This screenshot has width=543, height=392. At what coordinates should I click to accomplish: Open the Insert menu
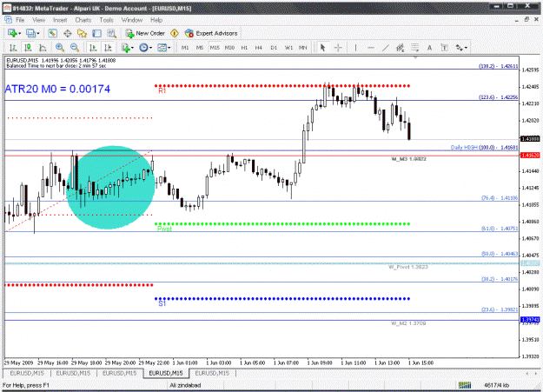(60, 20)
